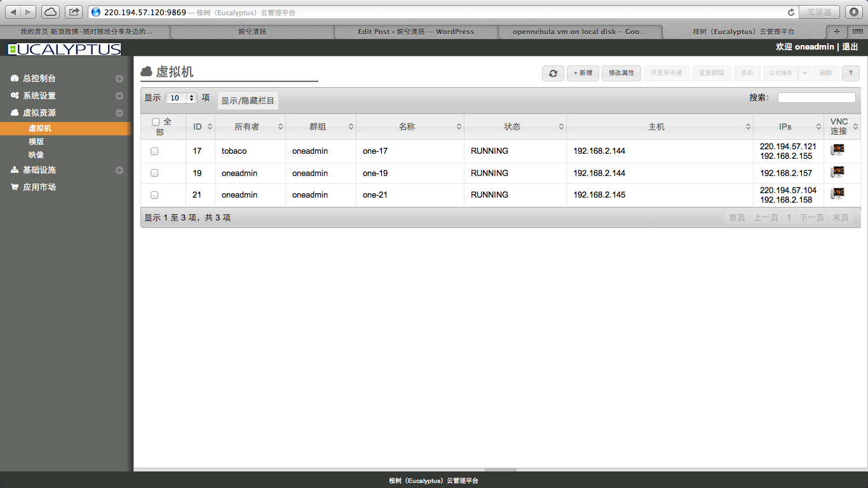
Task: Click the Safari iCloud tabs icon
Action: [x=51, y=12]
